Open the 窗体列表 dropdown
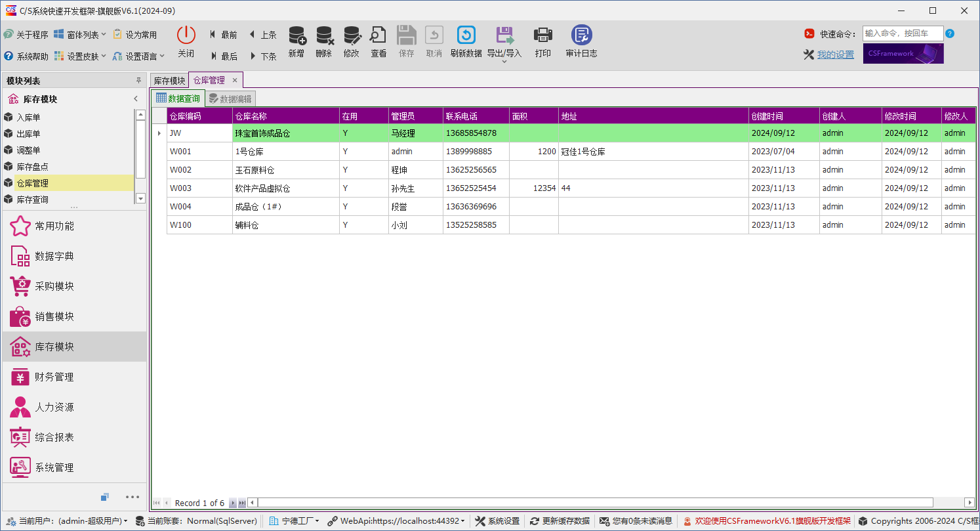This screenshot has height=531, width=980. (x=80, y=35)
